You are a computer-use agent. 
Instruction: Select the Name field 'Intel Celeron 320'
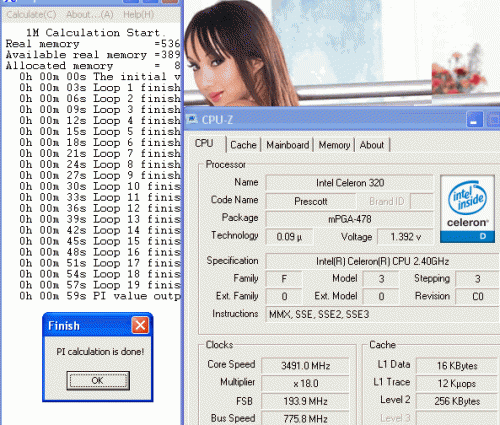[x=350, y=183]
